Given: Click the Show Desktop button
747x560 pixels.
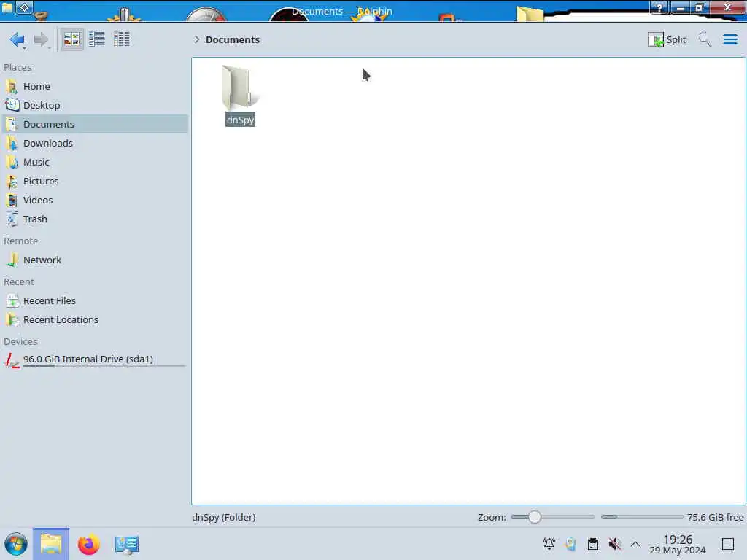Looking at the screenshot, I should (727, 544).
